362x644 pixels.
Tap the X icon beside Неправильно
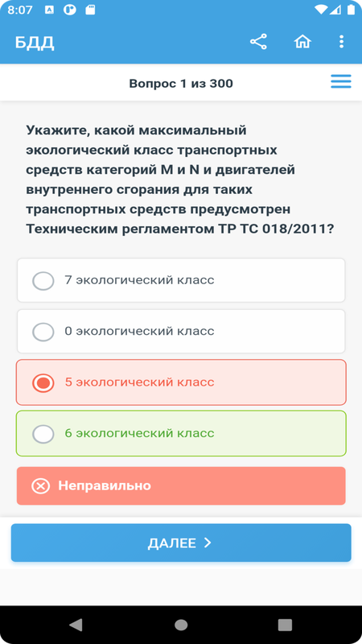pos(41,486)
